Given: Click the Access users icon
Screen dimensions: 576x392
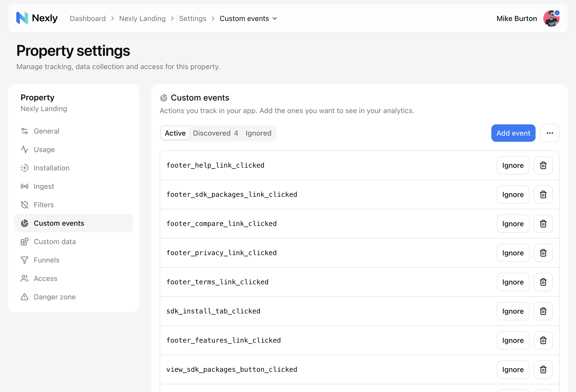Looking at the screenshot, I should click(25, 278).
